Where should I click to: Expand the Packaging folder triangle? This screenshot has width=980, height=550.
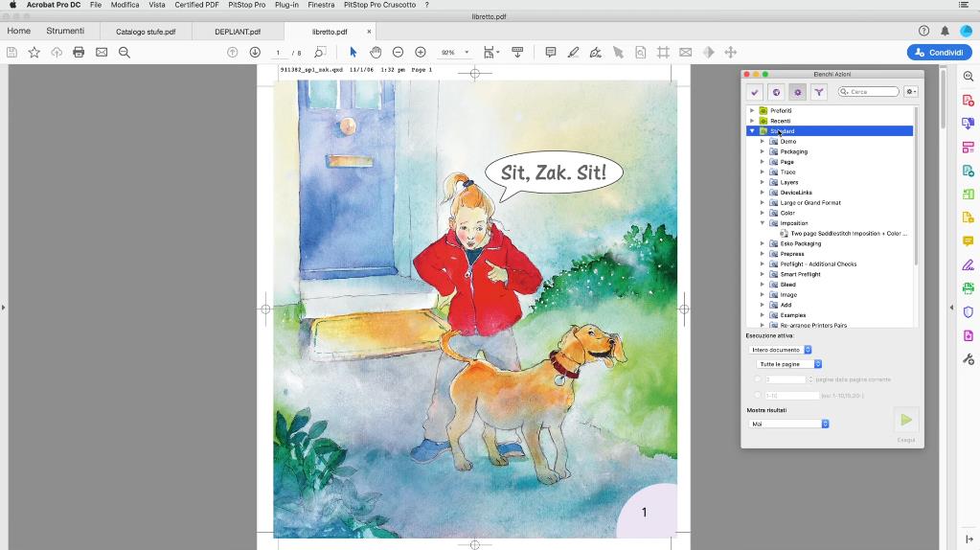coord(763,152)
